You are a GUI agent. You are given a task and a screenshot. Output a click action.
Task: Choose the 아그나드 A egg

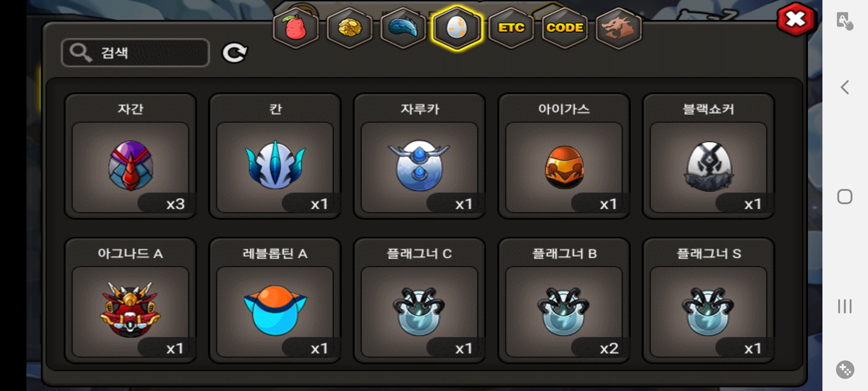131,300
